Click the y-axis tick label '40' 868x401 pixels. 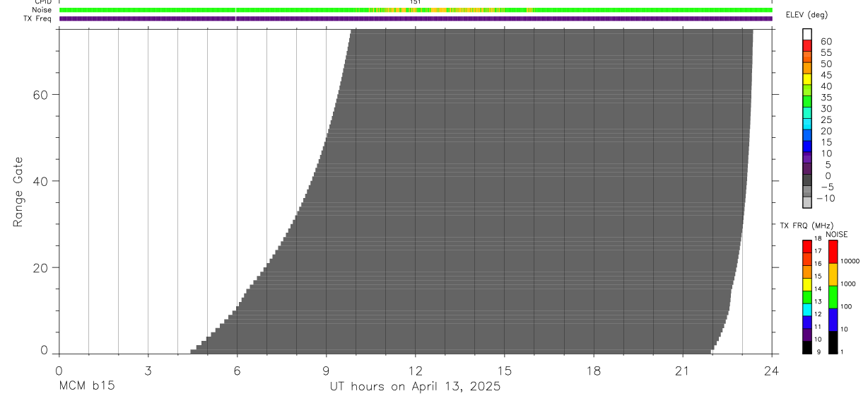click(x=40, y=181)
